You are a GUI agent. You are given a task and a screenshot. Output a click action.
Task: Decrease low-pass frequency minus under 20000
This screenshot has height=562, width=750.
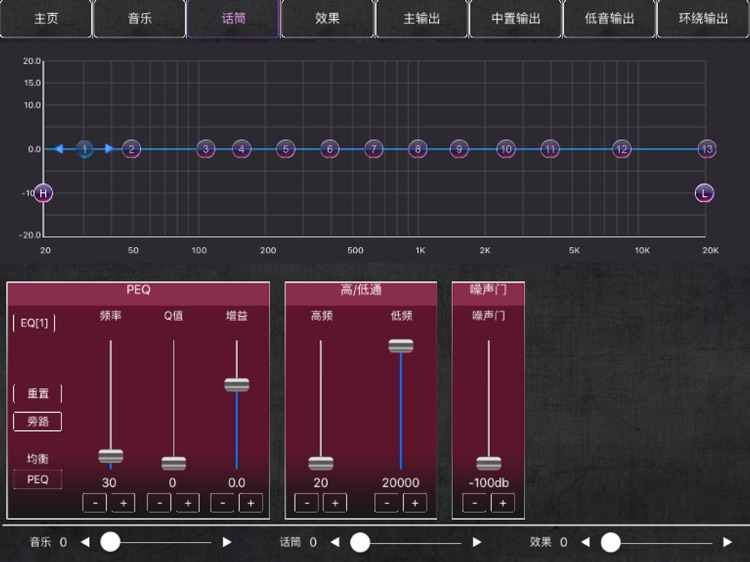[386, 503]
